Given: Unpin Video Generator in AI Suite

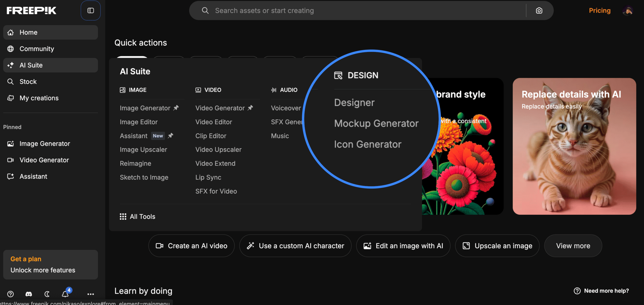Looking at the screenshot, I should (250, 108).
